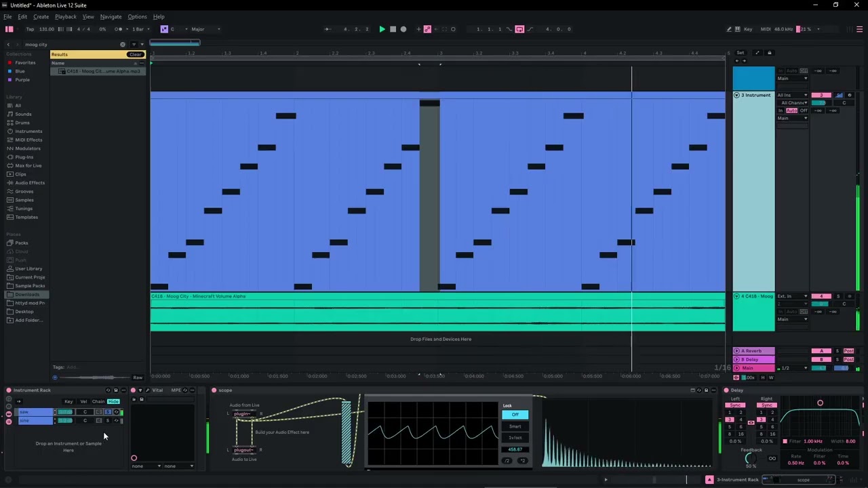Open Instruments category in browser
This screenshot has width=868, height=488.
[x=28, y=131]
